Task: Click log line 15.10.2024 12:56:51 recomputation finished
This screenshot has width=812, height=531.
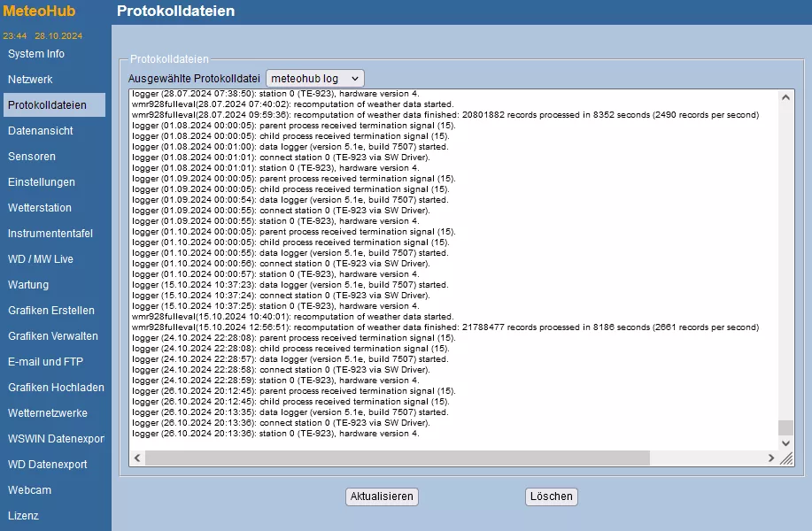Action: pyautogui.click(x=445, y=327)
